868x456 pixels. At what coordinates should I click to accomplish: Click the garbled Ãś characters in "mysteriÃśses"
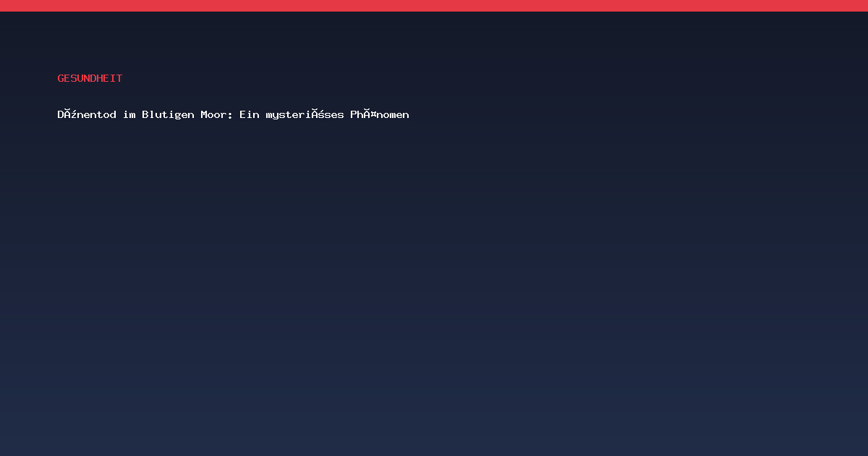click(x=318, y=114)
